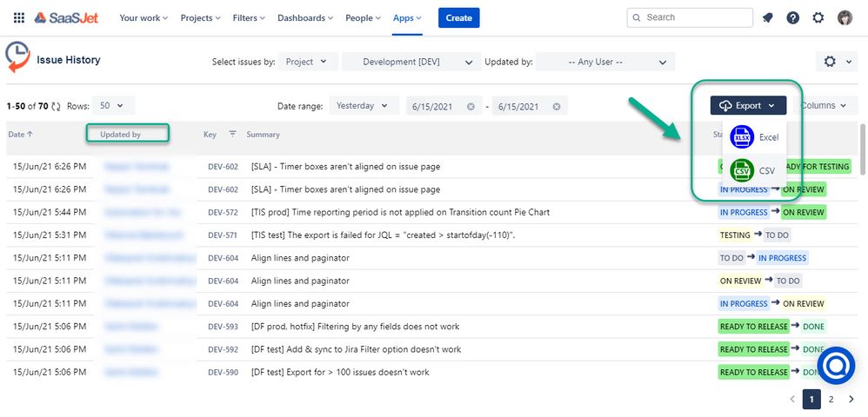Image resolution: width=868 pixels, height=417 pixels.
Task: Click summary "Export for > 100 issues doesn't work"
Action: tap(340, 372)
